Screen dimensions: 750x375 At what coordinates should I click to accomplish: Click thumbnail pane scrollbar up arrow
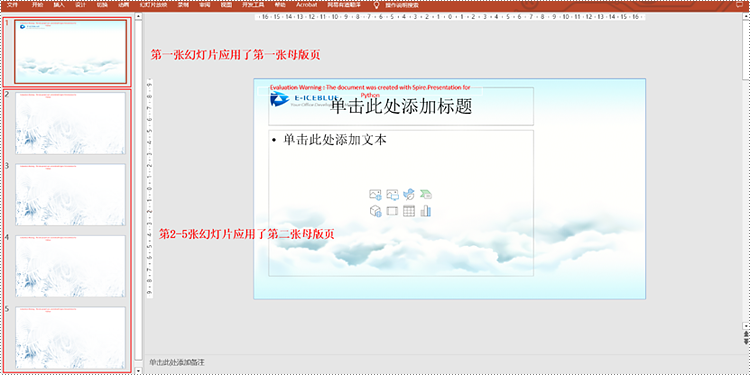coord(138,16)
